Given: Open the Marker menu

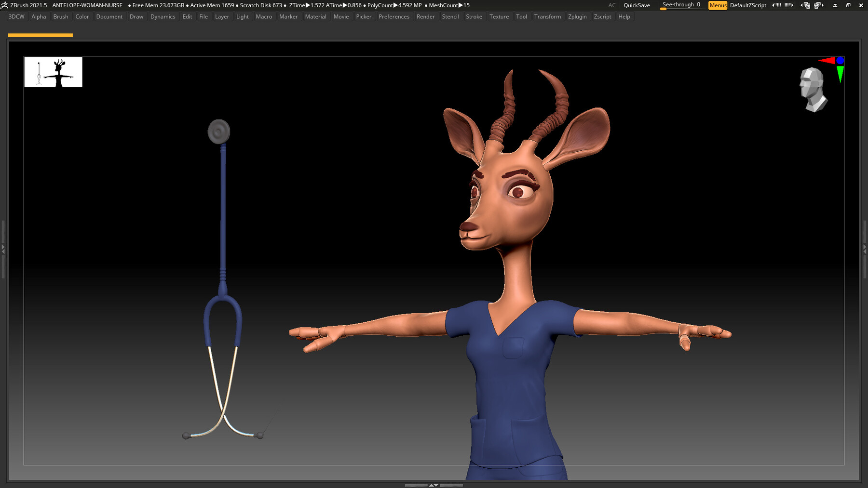Looking at the screenshot, I should pos(288,16).
